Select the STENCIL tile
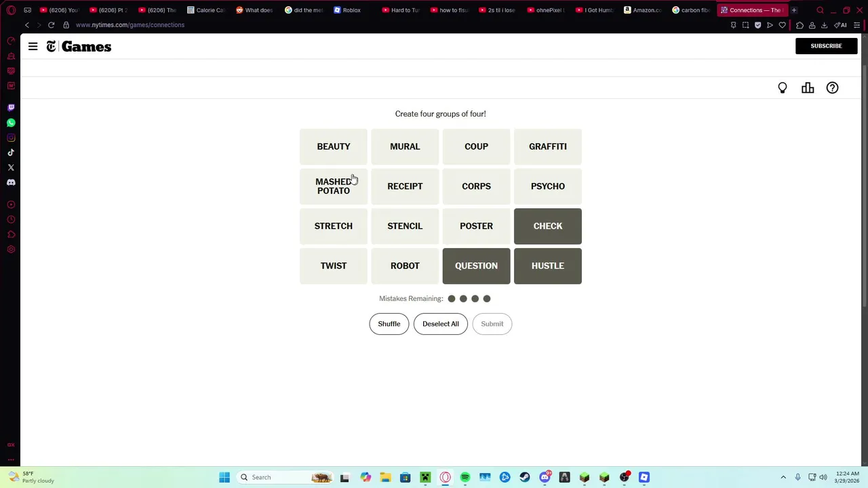This screenshot has height=488, width=868. click(405, 226)
